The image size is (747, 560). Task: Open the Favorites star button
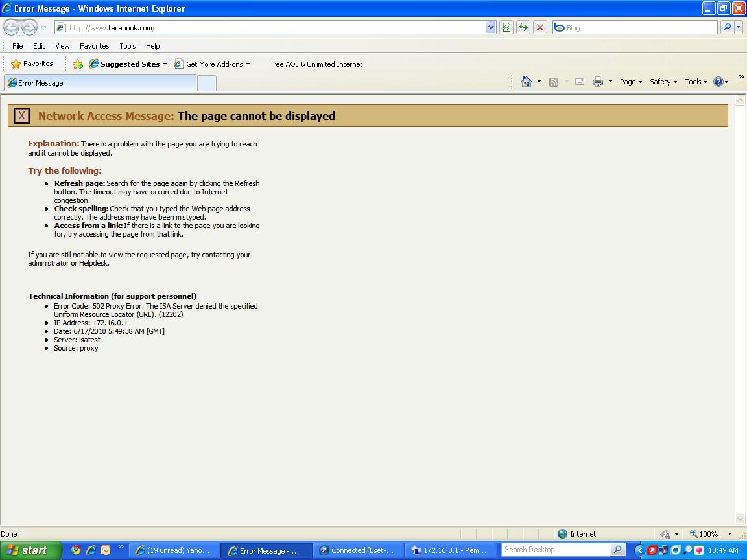click(32, 64)
